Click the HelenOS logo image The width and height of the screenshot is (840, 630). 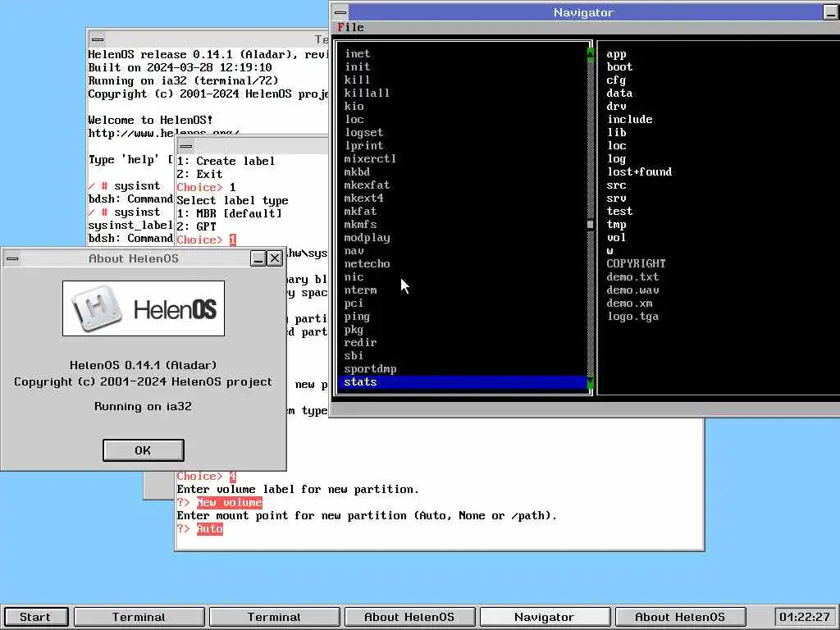(144, 308)
